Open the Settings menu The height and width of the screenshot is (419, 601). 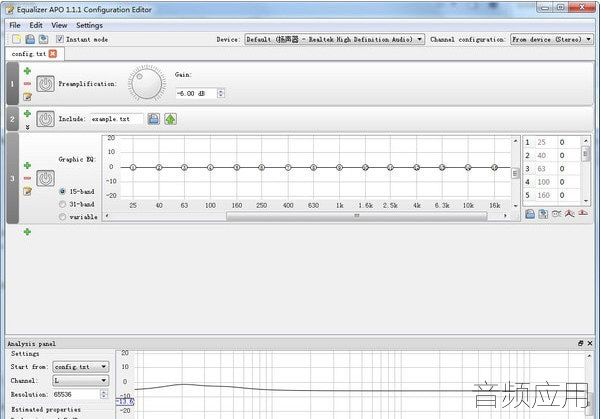point(89,25)
